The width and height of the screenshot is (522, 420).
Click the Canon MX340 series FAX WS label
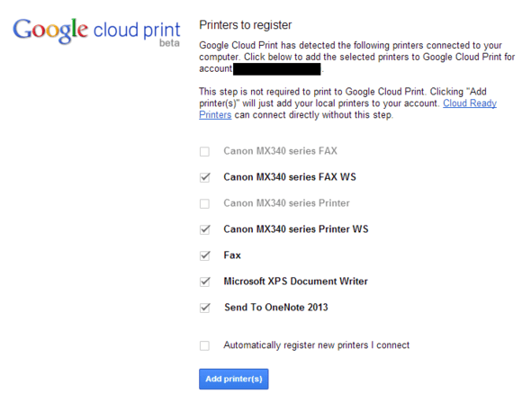tap(290, 177)
